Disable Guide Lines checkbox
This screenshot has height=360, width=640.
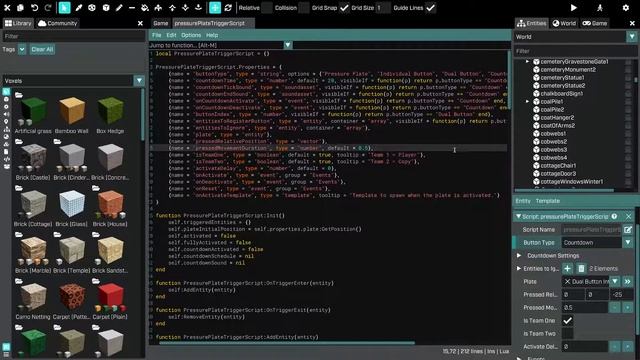click(430, 8)
